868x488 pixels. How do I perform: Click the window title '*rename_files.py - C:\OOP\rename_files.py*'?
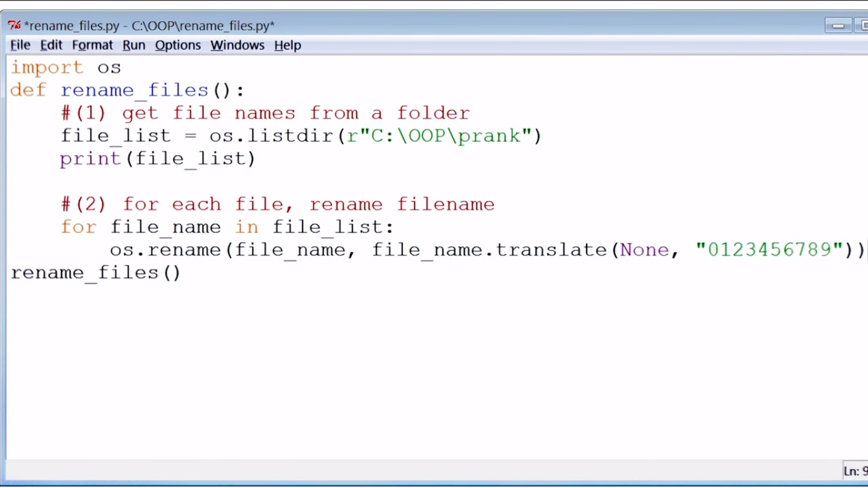point(149,26)
